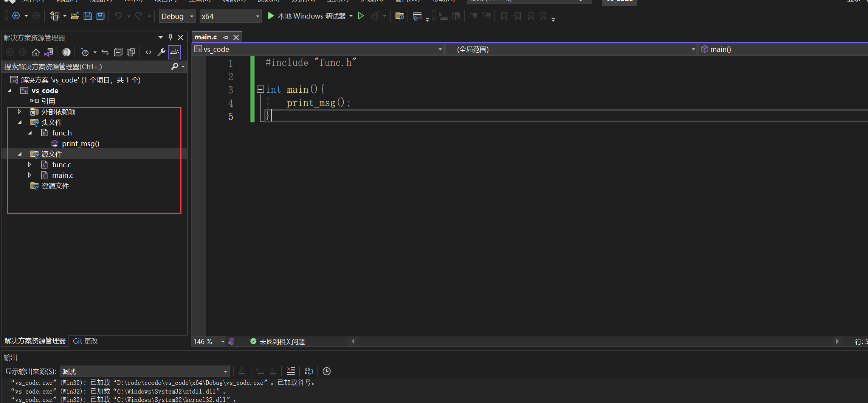
Task: Start without debugging using hollow green play icon
Action: point(361,16)
